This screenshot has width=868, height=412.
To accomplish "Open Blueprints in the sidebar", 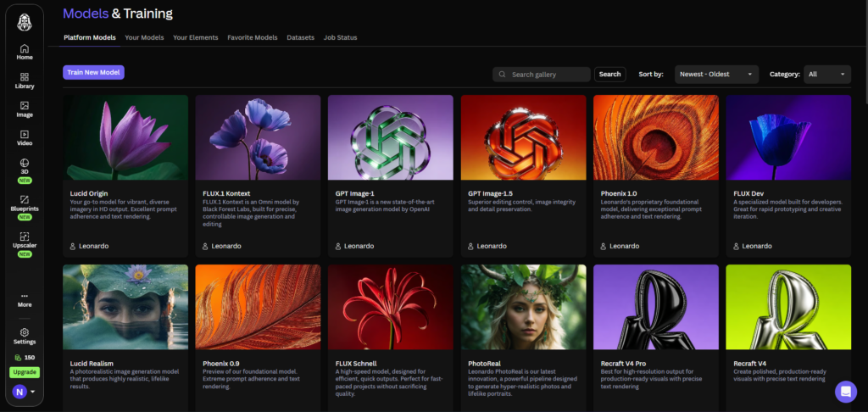I will tap(25, 207).
